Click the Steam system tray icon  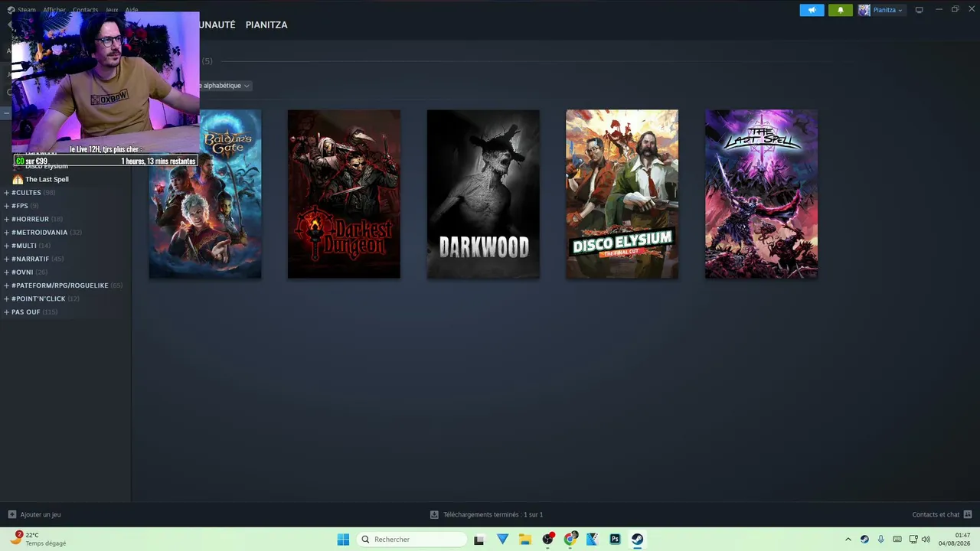point(864,540)
